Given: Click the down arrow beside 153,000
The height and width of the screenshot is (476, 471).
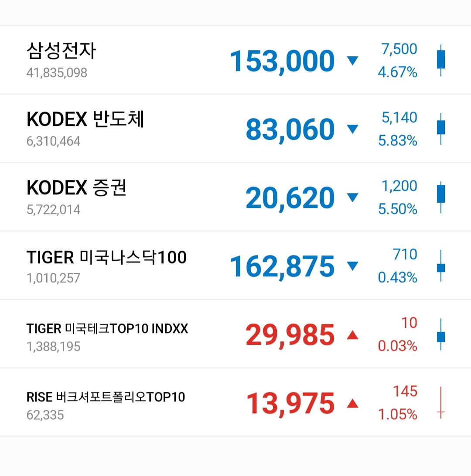Looking at the screenshot, I should [x=352, y=61].
